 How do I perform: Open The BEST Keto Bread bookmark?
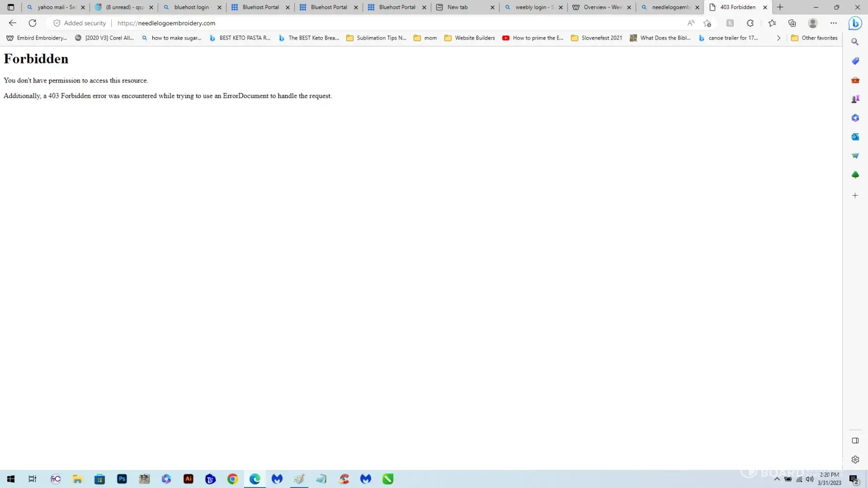309,38
